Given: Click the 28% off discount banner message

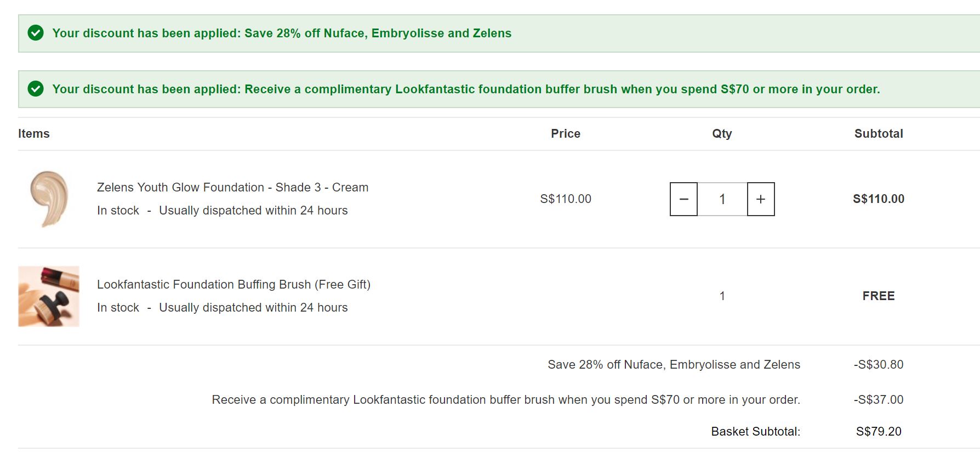Looking at the screenshot, I should (x=282, y=33).
